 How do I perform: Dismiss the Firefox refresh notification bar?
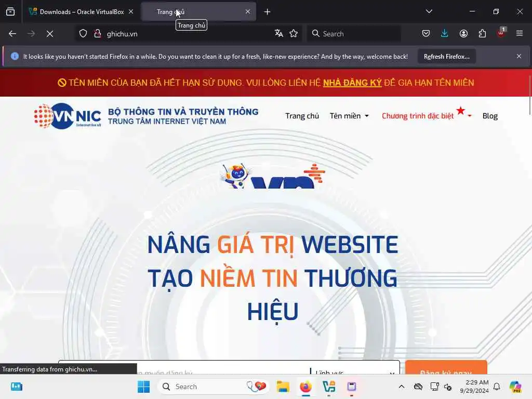519,56
